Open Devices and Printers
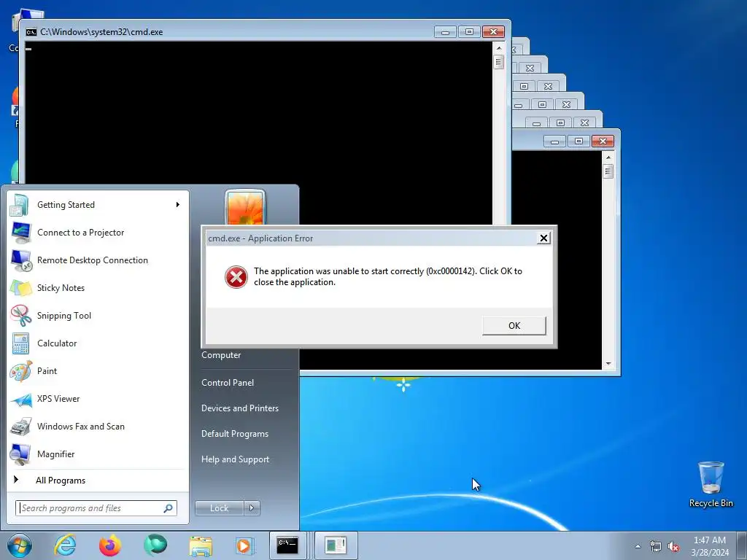The height and width of the screenshot is (560, 747). (x=240, y=408)
